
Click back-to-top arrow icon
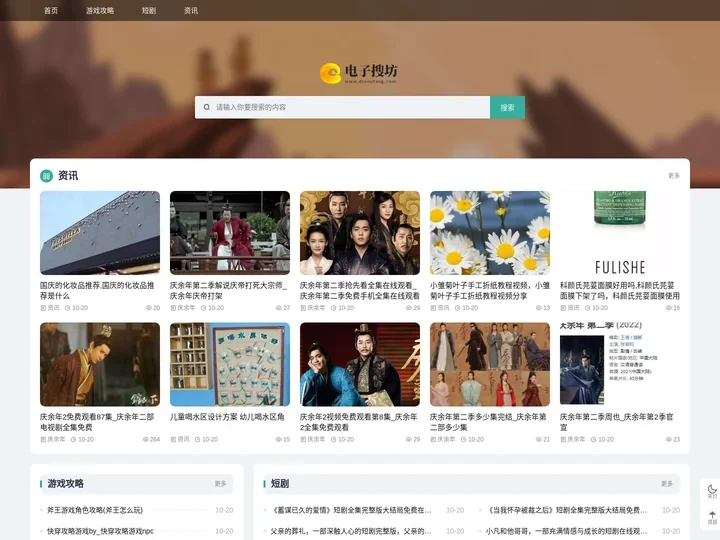(712, 517)
